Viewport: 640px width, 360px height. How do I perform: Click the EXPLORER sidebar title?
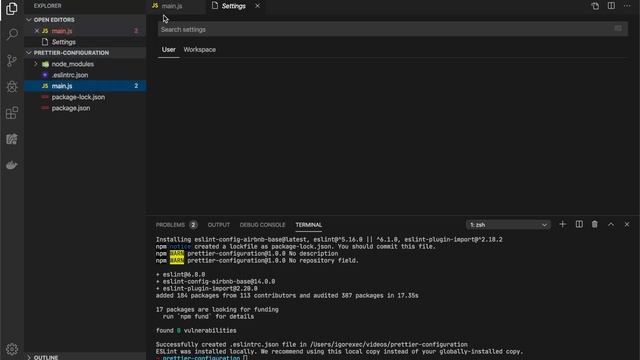point(47,6)
